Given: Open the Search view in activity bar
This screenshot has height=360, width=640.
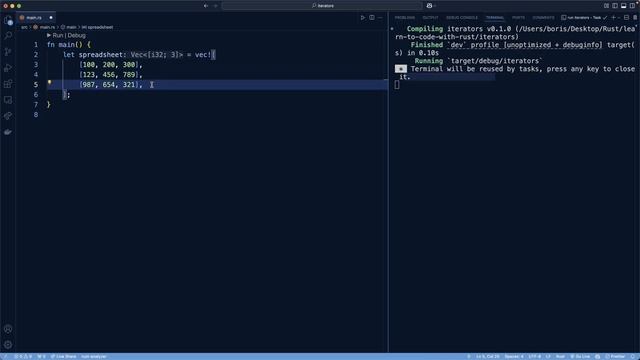Looking at the screenshot, I should click(x=8, y=36).
